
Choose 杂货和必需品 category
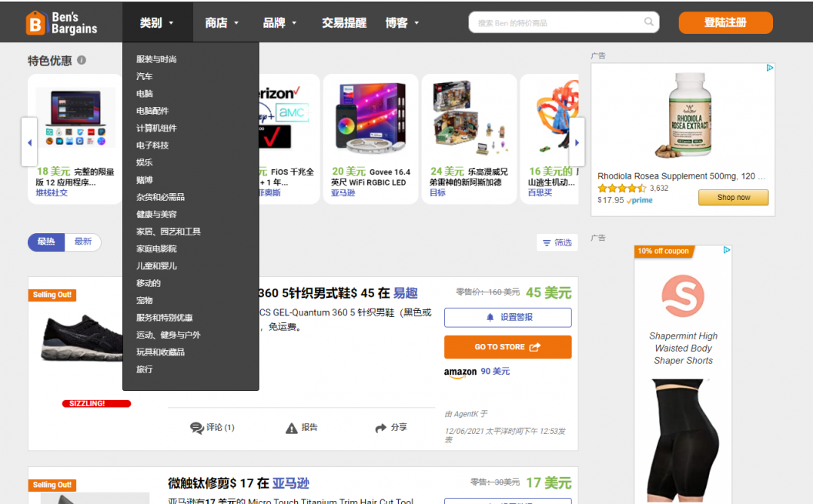tap(160, 197)
